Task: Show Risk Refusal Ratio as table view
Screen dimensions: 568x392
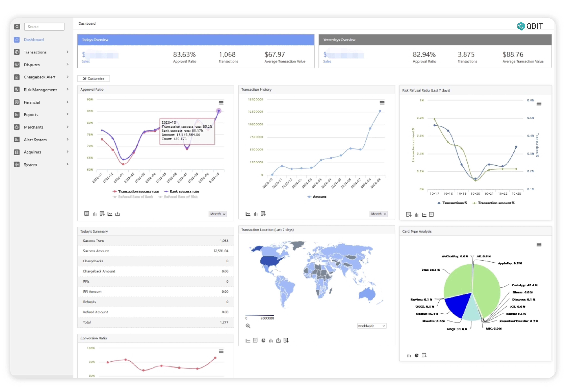Action: 432,215
